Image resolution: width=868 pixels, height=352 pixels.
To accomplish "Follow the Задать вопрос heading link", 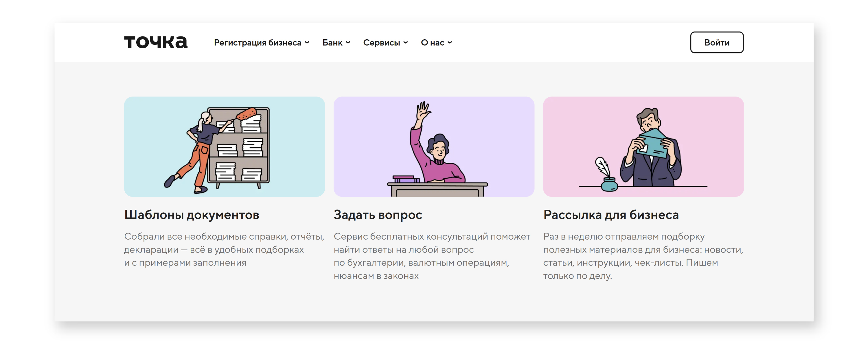I will click(x=378, y=215).
